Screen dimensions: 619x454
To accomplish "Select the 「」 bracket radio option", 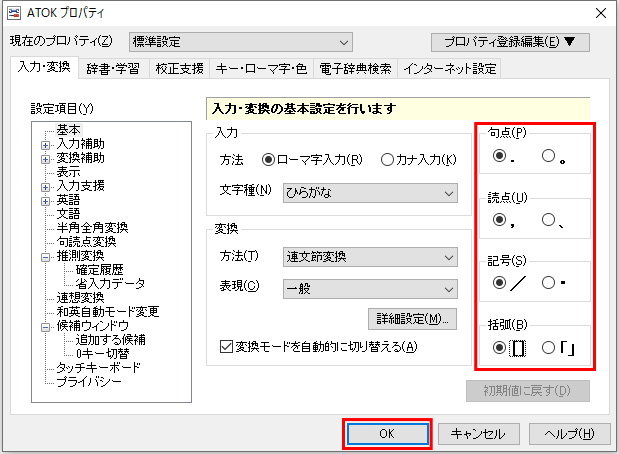I will click(x=549, y=347).
